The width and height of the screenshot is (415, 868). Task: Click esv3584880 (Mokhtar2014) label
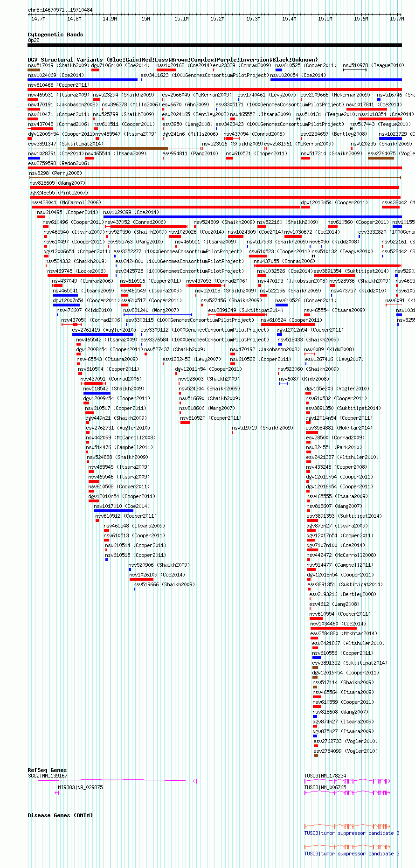click(x=344, y=633)
